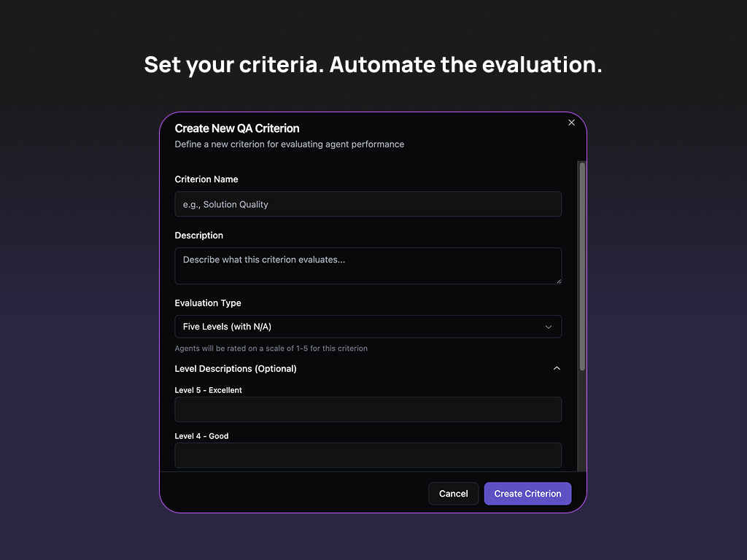Click the Criterion Name label

[206, 179]
